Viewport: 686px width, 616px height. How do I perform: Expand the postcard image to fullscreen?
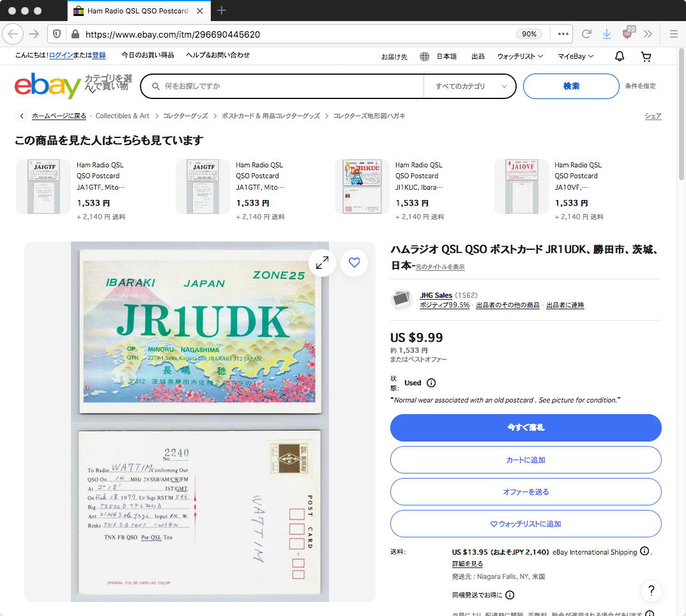(322, 262)
